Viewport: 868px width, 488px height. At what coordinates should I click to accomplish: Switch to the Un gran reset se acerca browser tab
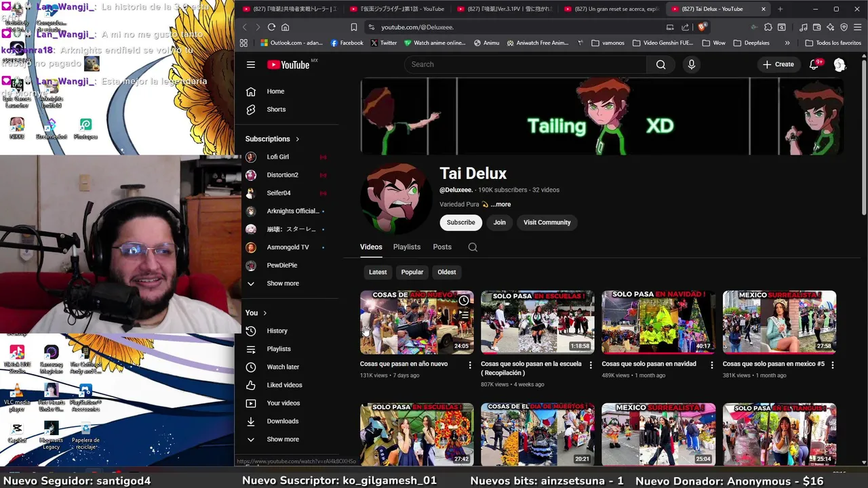pyautogui.click(x=610, y=9)
